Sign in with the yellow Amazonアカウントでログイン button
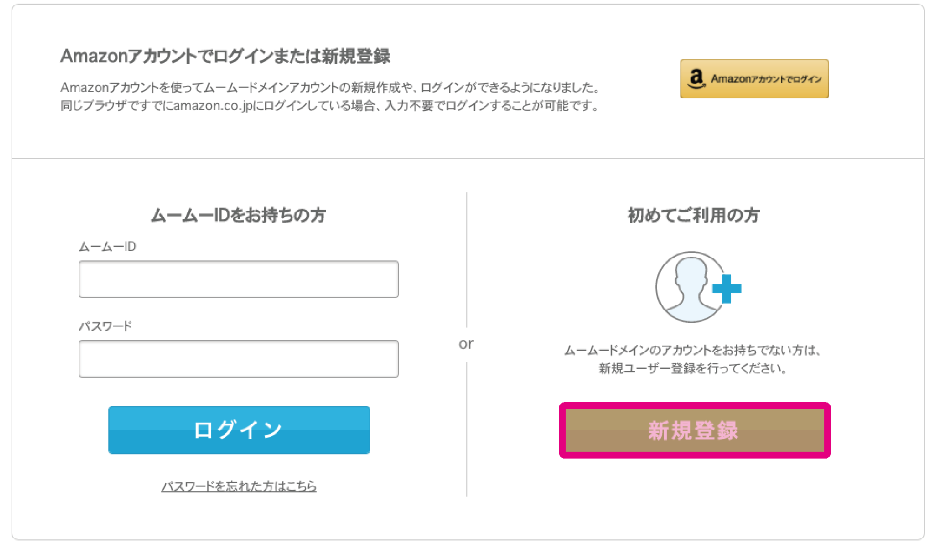This screenshot has height=560, width=939. coord(754,79)
